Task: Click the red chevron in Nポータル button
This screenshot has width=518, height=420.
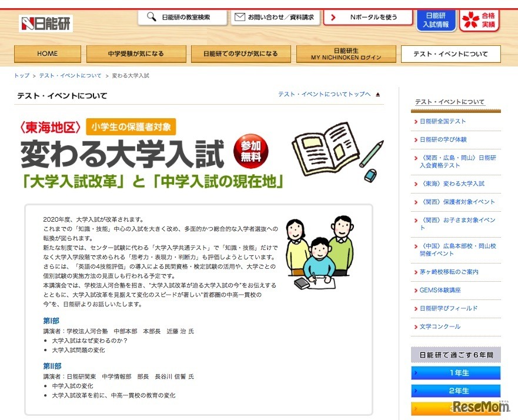Action: 333,17
